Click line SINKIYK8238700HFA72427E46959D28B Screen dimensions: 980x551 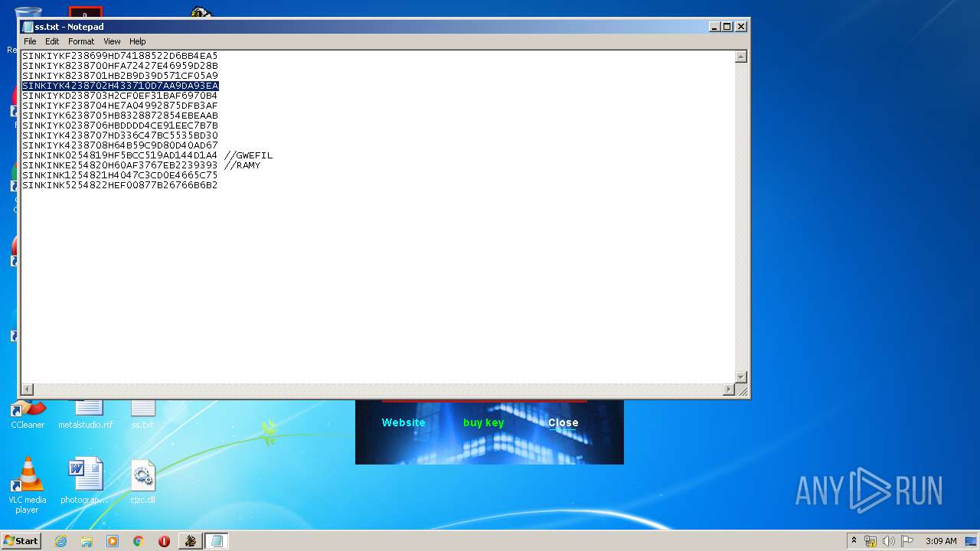coord(120,66)
